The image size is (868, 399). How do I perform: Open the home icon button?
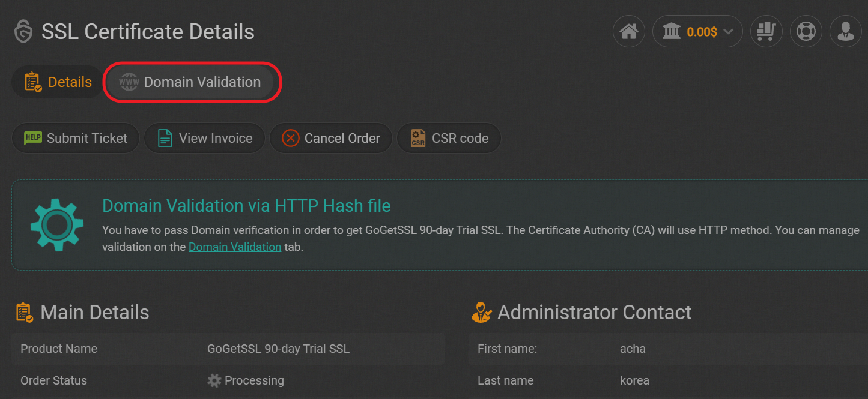coord(628,31)
